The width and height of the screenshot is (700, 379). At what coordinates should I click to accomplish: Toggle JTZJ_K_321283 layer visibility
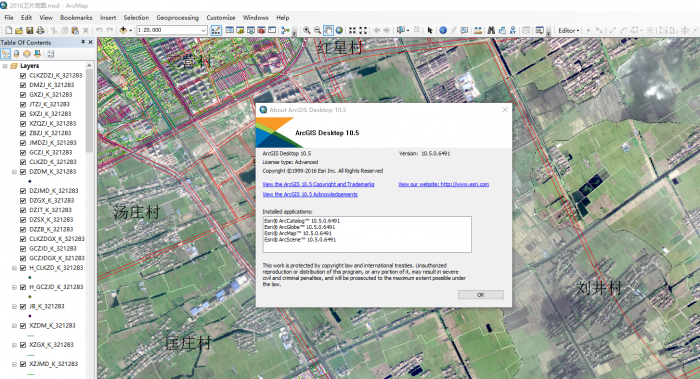click(x=23, y=104)
